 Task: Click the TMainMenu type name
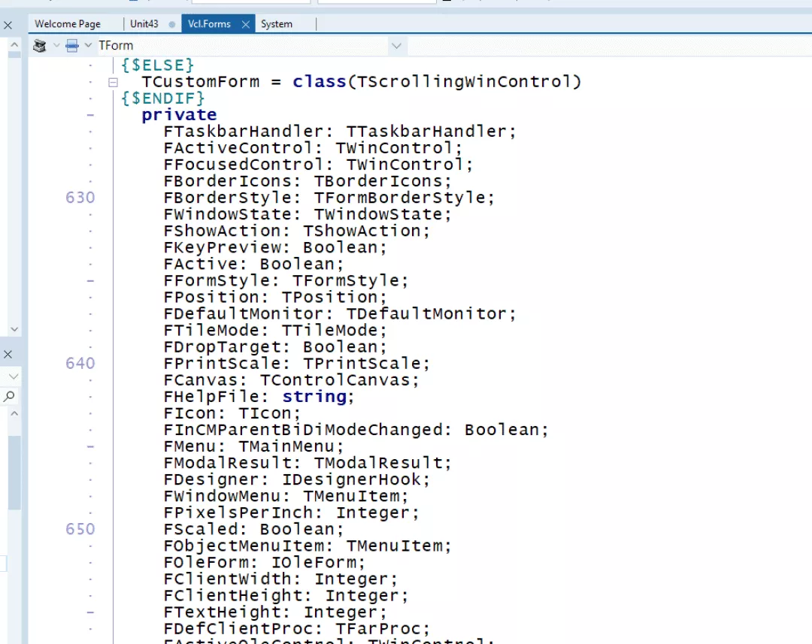coord(286,446)
